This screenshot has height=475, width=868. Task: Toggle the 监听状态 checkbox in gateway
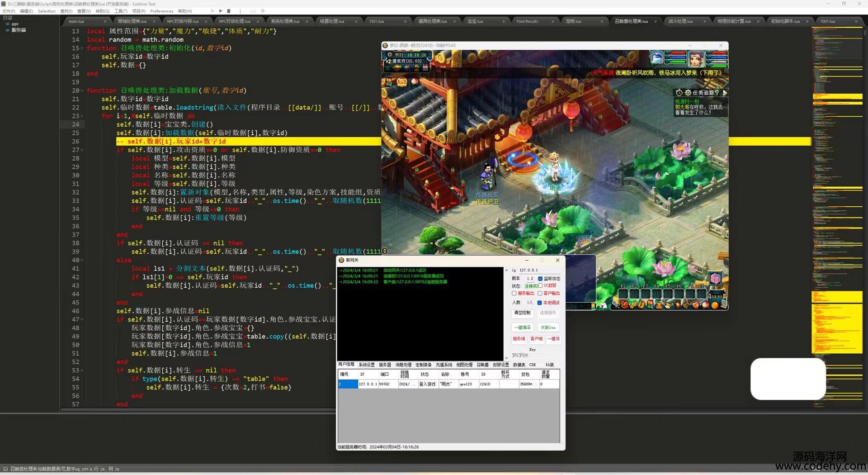coord(540,279)
